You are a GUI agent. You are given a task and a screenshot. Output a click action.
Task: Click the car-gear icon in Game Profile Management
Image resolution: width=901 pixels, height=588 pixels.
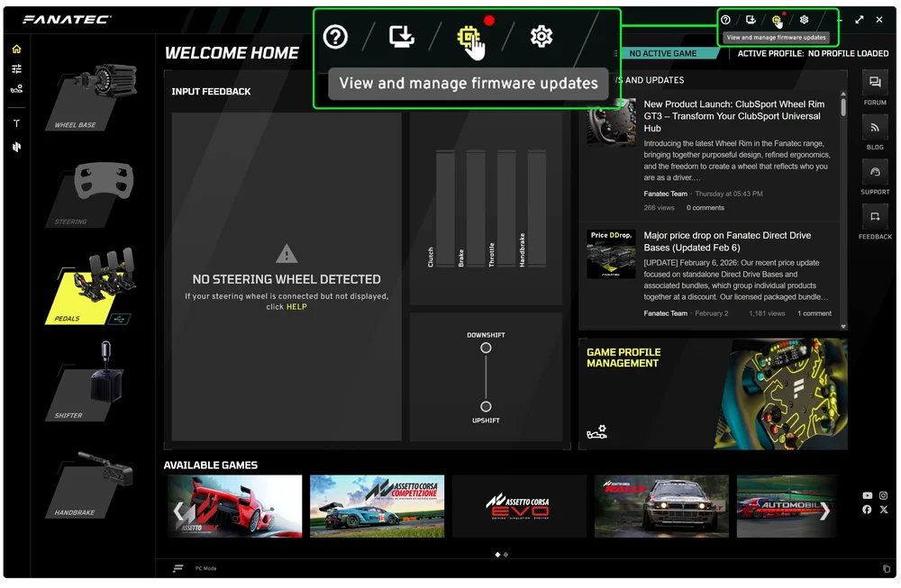point(596,432)
